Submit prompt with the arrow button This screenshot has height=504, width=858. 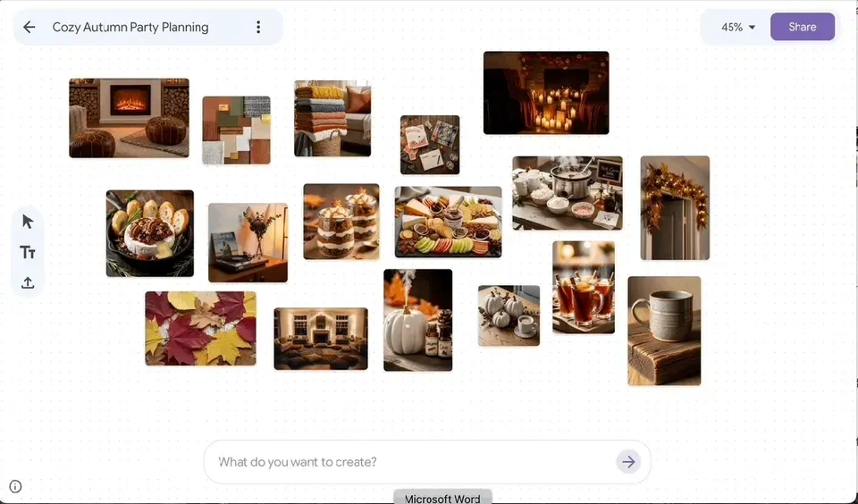628,462
